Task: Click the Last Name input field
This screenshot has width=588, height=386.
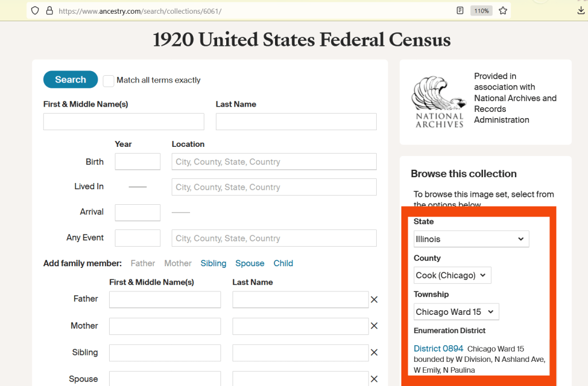Action: 296,122
